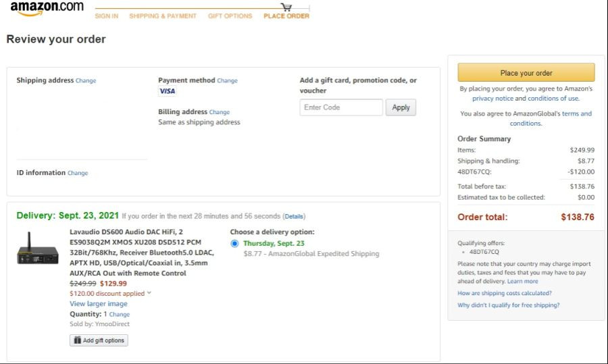Click the Order total $138.76 amount

coord(578,217)
